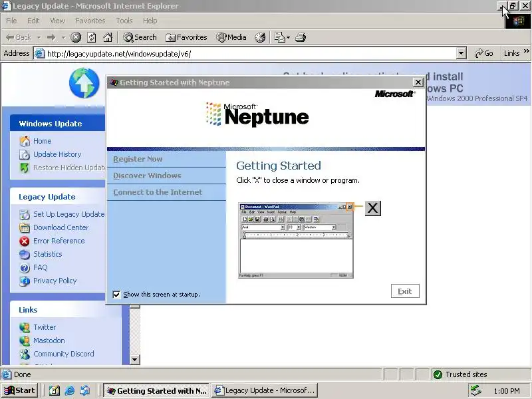Click the Update History icon
This screenshot has width=532, height=399.
click(x=25, y=155)
